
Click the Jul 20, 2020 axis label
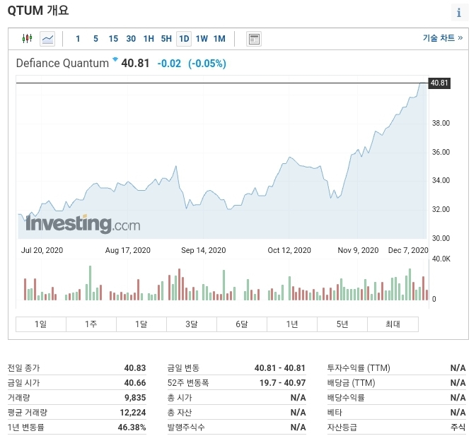pyautogui.click(x=42, y=250)
